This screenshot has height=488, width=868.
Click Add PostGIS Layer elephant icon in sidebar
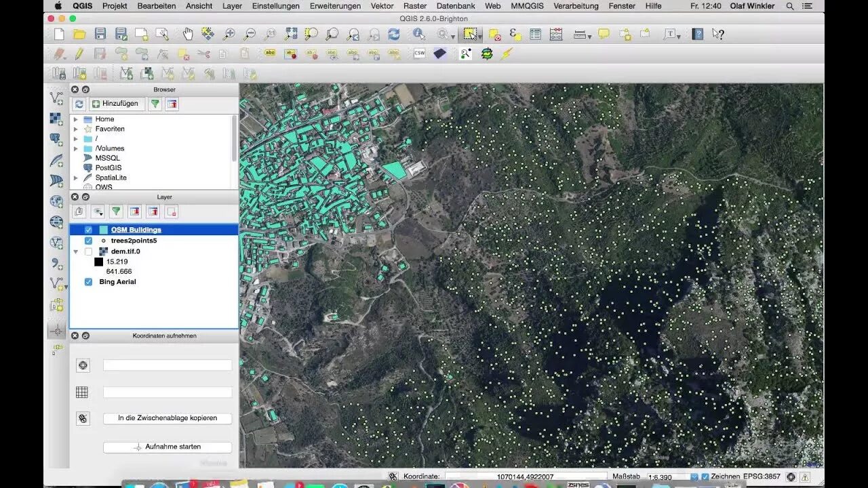click(57, 140)
